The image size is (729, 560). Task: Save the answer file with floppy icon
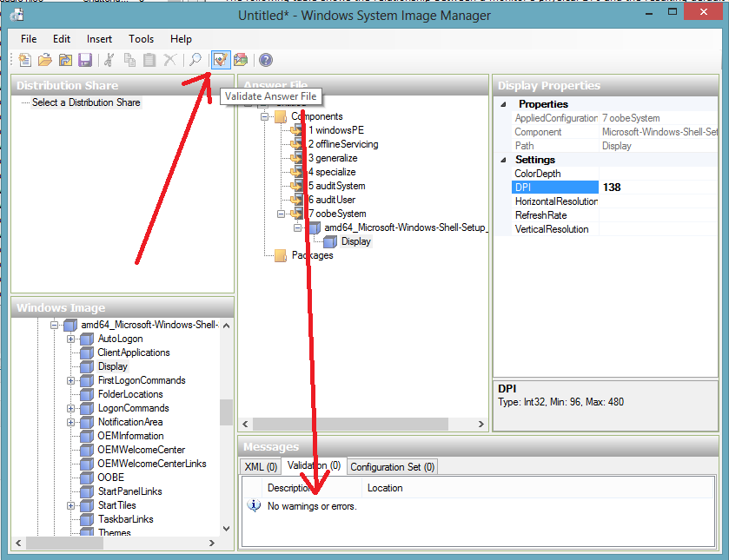85,60
